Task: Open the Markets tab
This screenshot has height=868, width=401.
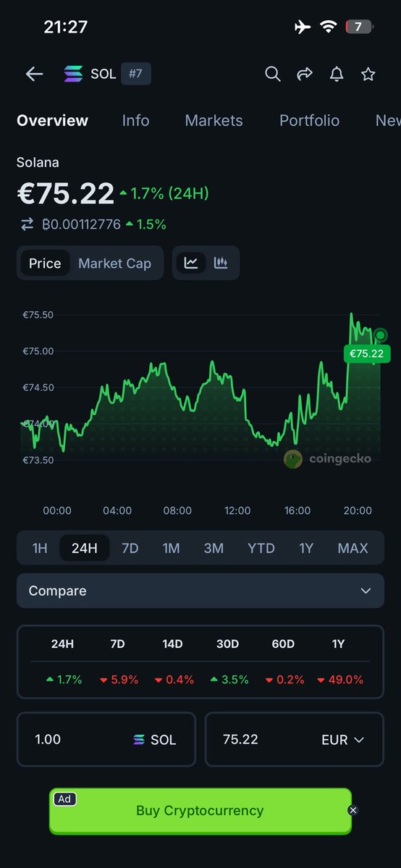Action: click(x=214, y=121)
